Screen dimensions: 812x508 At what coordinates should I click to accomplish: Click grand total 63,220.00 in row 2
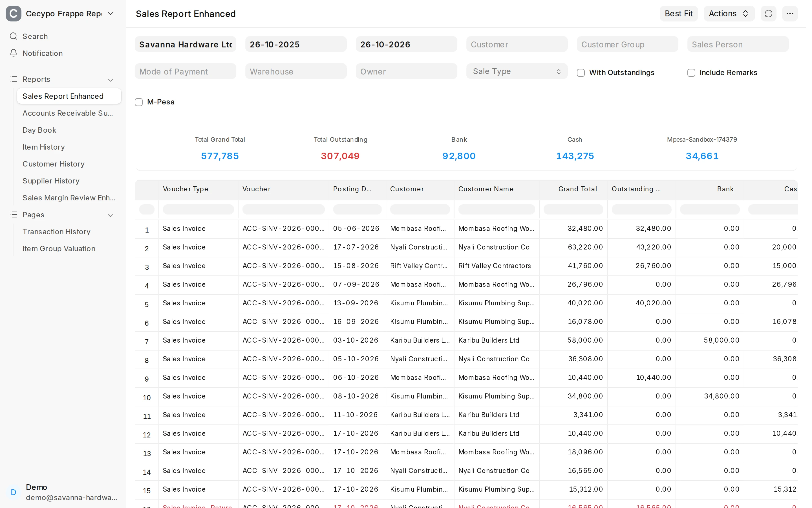tap(585, 247)
